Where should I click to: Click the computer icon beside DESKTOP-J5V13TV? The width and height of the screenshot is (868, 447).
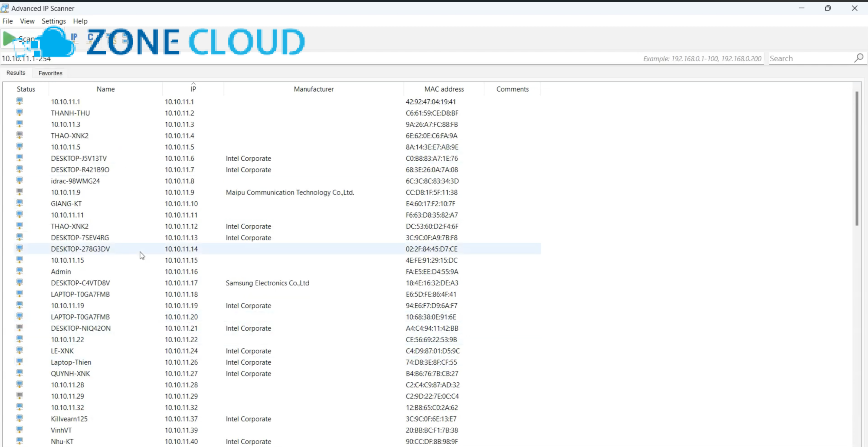(20, 158)
